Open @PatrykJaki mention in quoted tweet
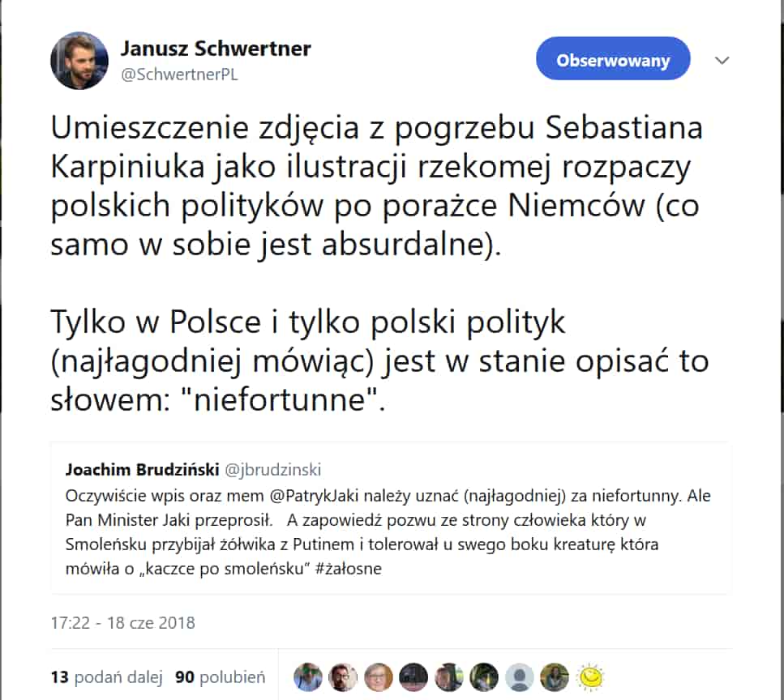This screenshot has height=700, width=784. click(315, 496)
